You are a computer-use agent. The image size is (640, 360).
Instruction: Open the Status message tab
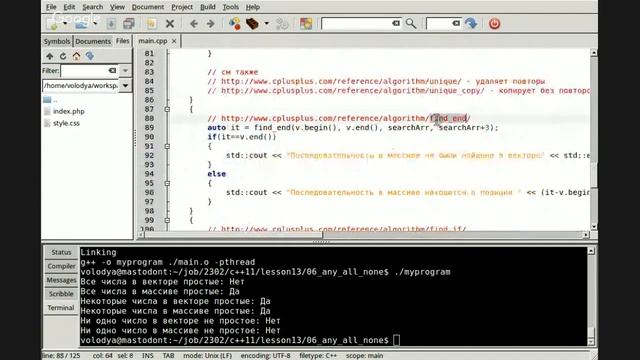tap(61, 252)
